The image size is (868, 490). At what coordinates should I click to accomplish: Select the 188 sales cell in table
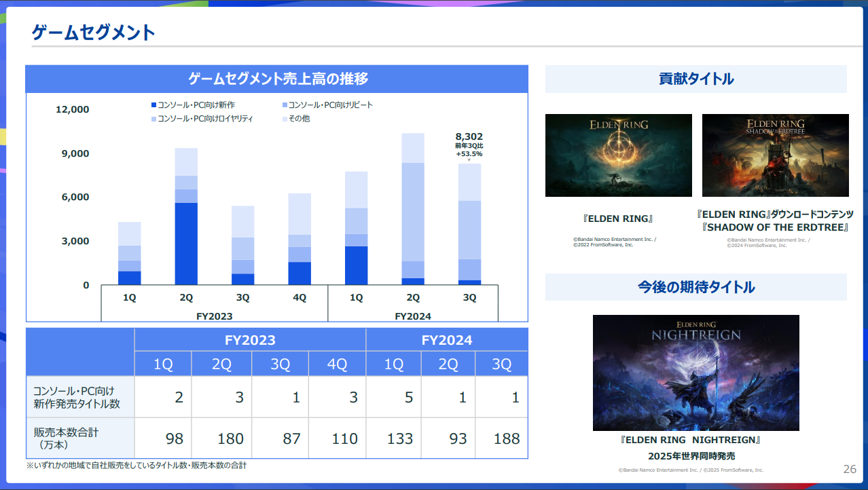pos(501,438)
